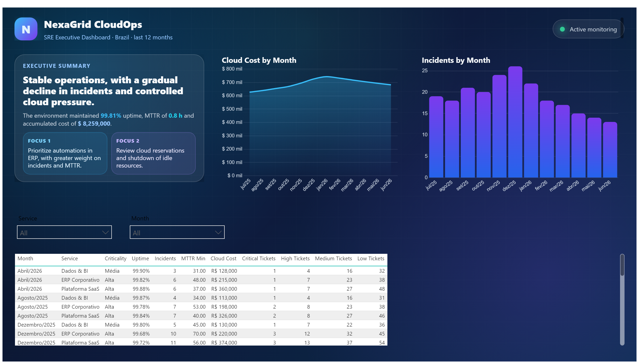Open the Month filter dropdown
639x364 pixels.
[x=177, y=233]
